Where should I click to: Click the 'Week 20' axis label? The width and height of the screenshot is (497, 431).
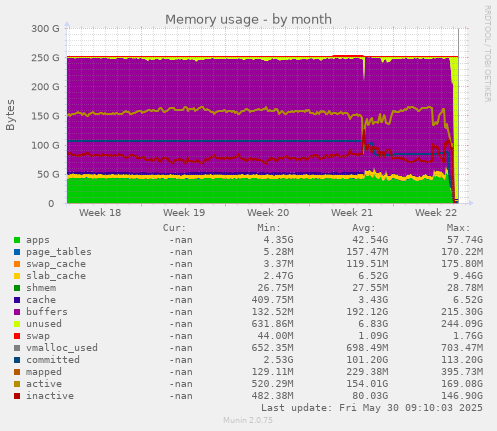pyautogui.click(x=268, y=213)
